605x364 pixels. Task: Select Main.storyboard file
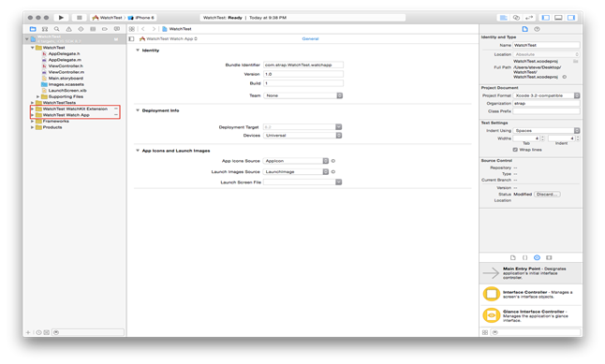click(66, 79)
